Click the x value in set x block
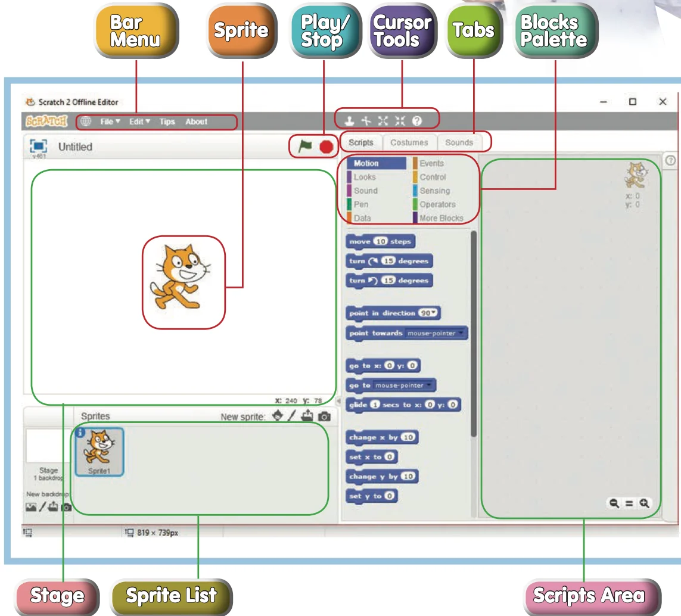Image resolution: width=681 pixels, height=616 pixels. [389, 456]
